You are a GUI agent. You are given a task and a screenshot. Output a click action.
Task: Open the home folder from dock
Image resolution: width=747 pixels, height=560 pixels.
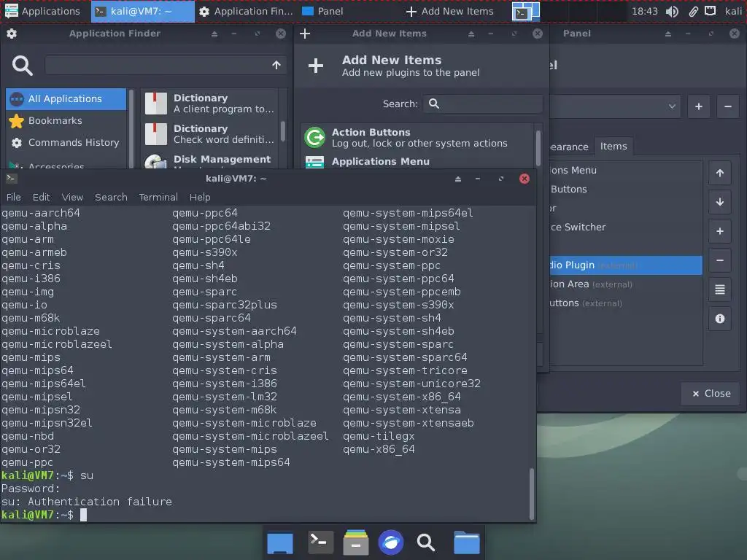coord(466,542)
